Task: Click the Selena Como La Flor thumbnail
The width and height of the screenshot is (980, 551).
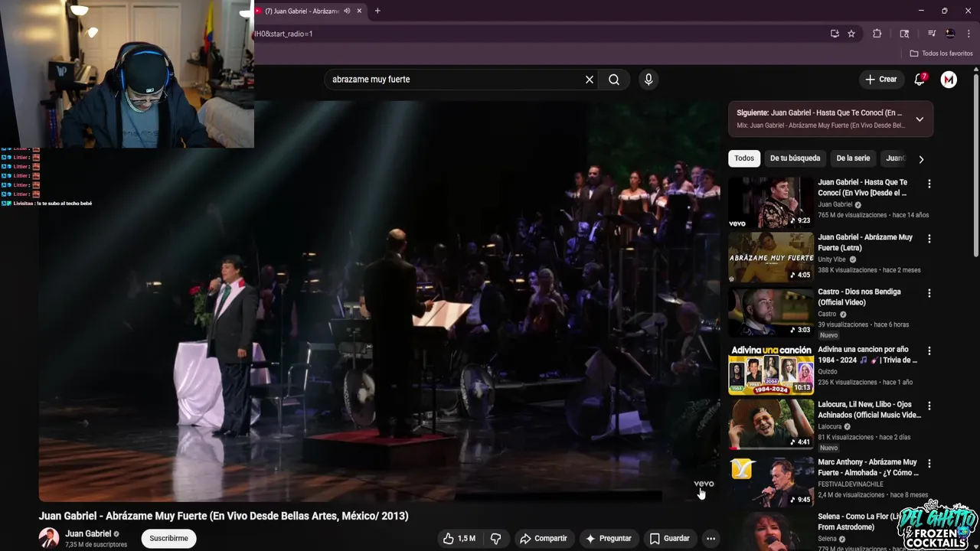Action: (x=771, y=531)
